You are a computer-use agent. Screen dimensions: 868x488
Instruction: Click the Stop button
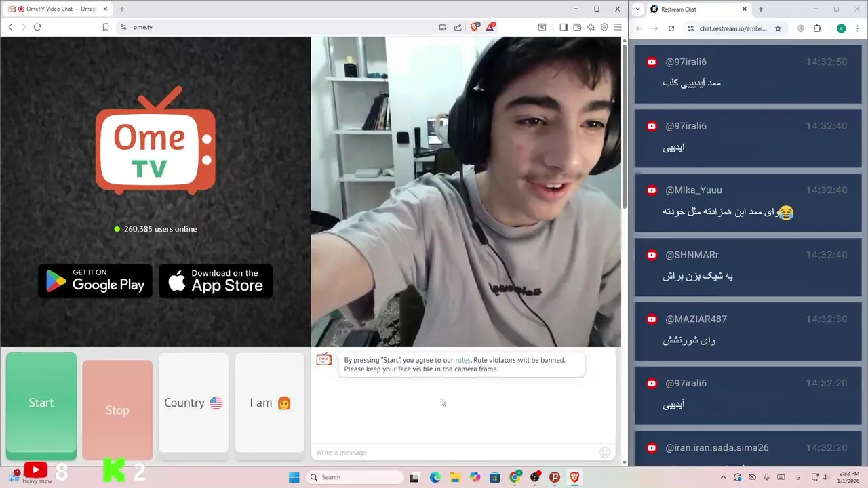tap(117, 410)
